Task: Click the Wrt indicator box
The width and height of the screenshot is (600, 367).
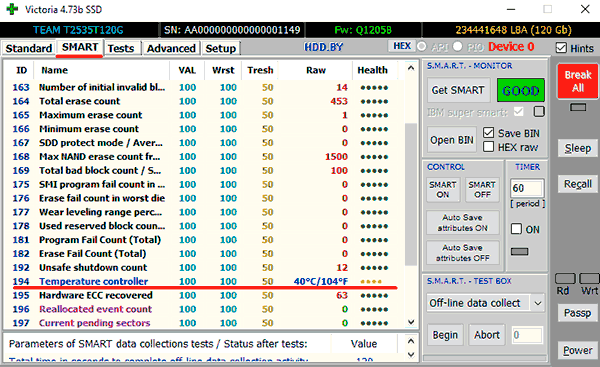Action: pos(590,279)
